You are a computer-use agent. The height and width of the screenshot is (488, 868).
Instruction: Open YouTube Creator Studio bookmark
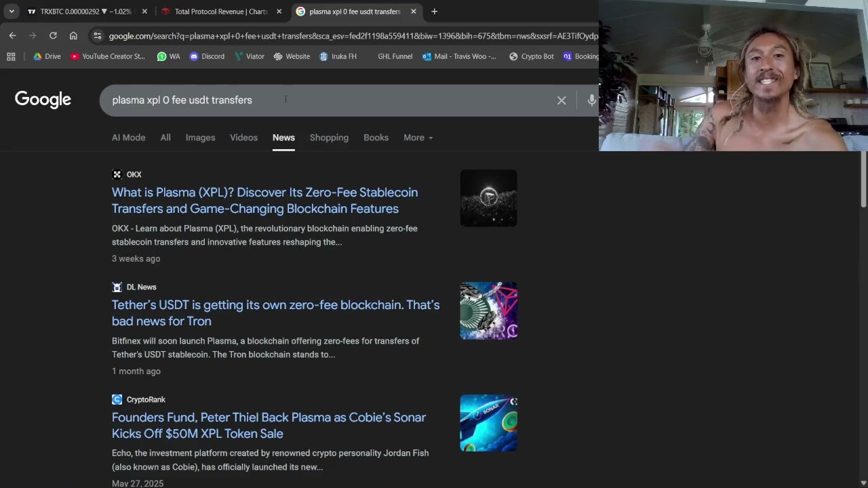[108, 56]
